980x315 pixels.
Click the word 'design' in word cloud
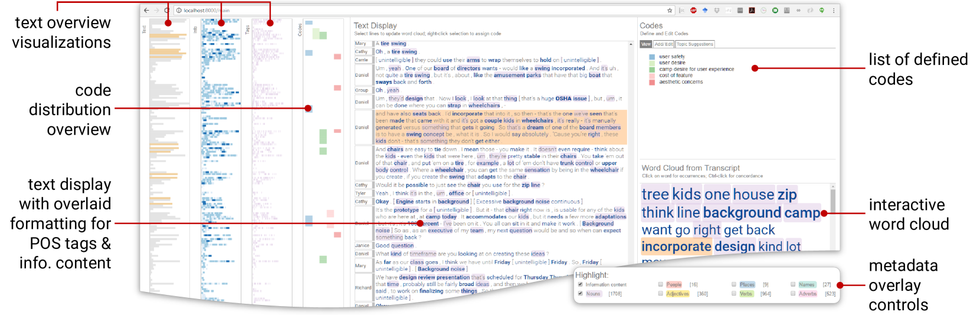735,246
